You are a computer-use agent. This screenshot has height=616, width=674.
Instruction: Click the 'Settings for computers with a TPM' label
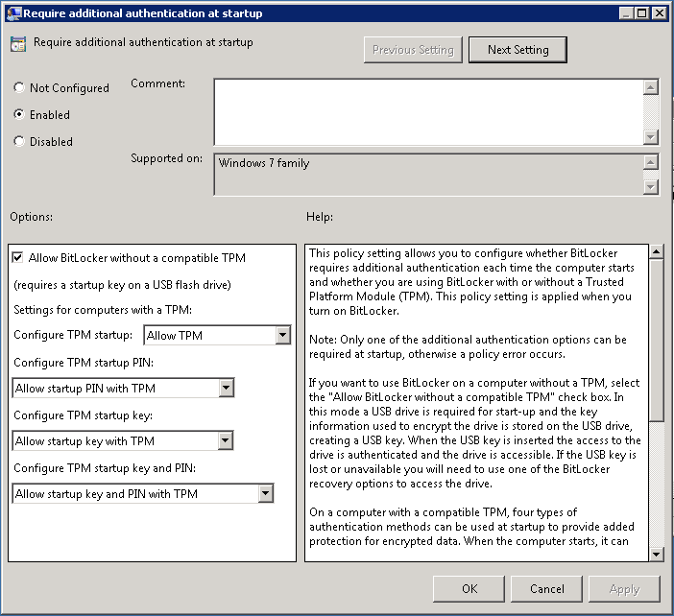point(103,310)
